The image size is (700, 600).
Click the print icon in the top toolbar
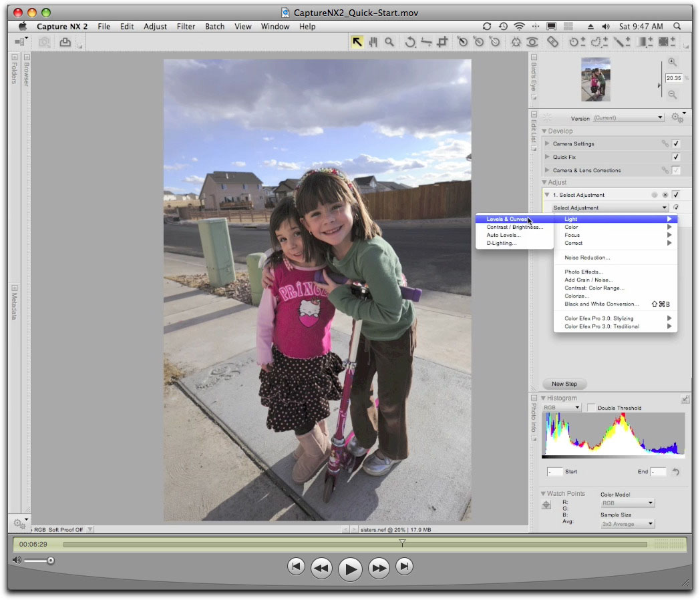coord(65,42)
